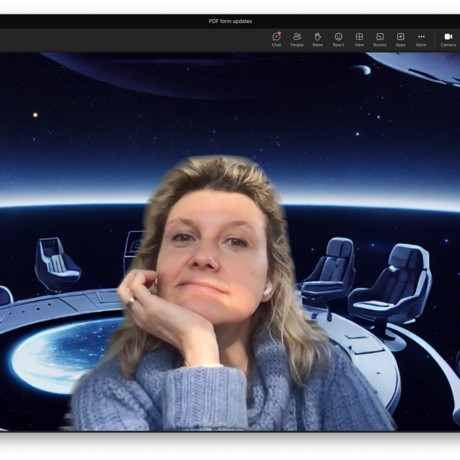Viewport: 460px width, 460px height.
Task: Click the 'Camera' text label
Action: tap(448, 45)
